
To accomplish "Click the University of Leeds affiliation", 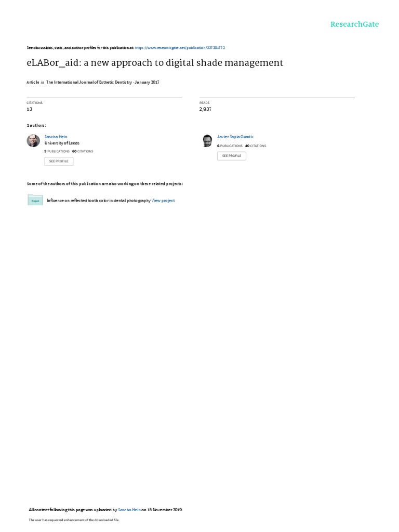I will coord(62,143).
